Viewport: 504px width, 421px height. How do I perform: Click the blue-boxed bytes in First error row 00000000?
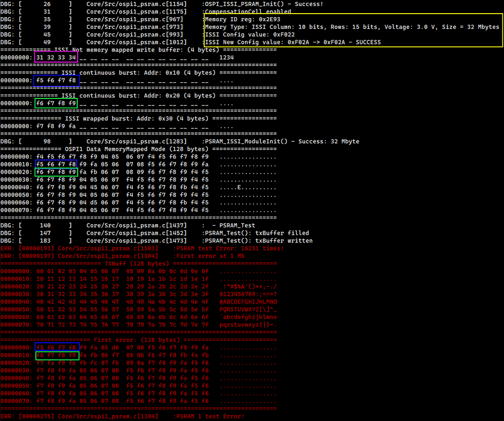[x=57, y=347]
